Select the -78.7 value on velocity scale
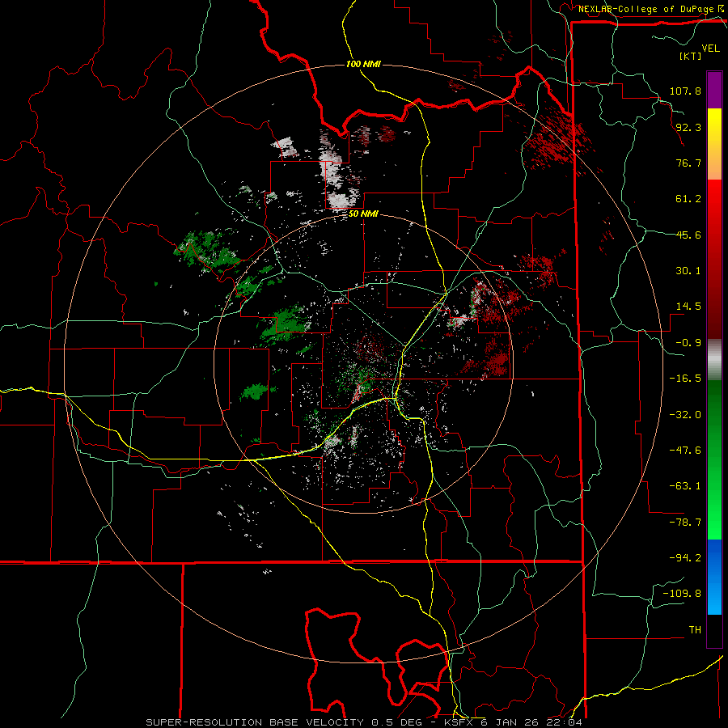Image resolution: width=728 pixels, height=728 pixels. point(685,523)
